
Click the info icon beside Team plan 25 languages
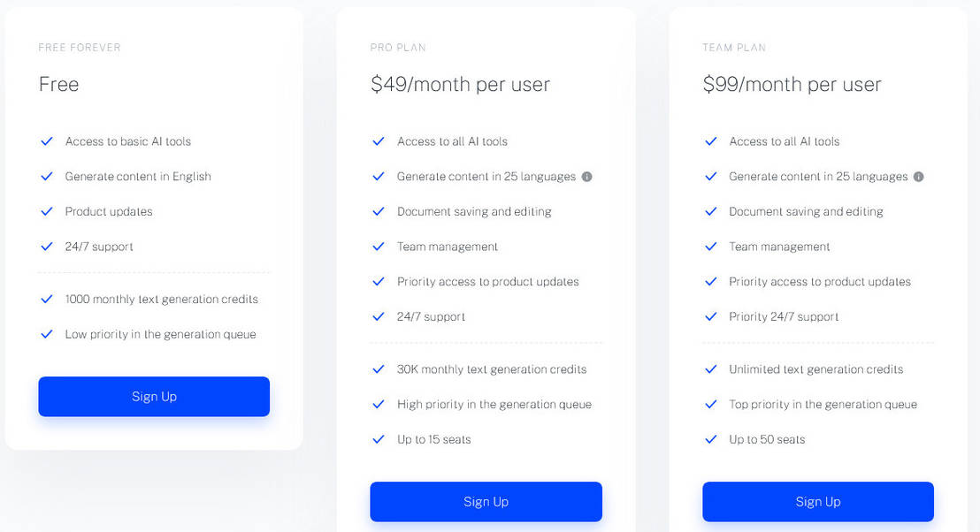point(918,176)
